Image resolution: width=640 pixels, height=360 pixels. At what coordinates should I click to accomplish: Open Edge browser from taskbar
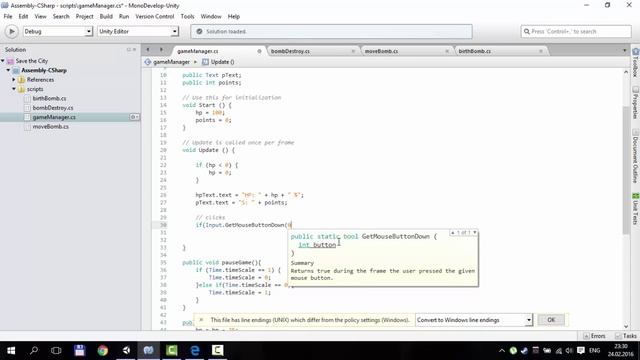(195, 350)
